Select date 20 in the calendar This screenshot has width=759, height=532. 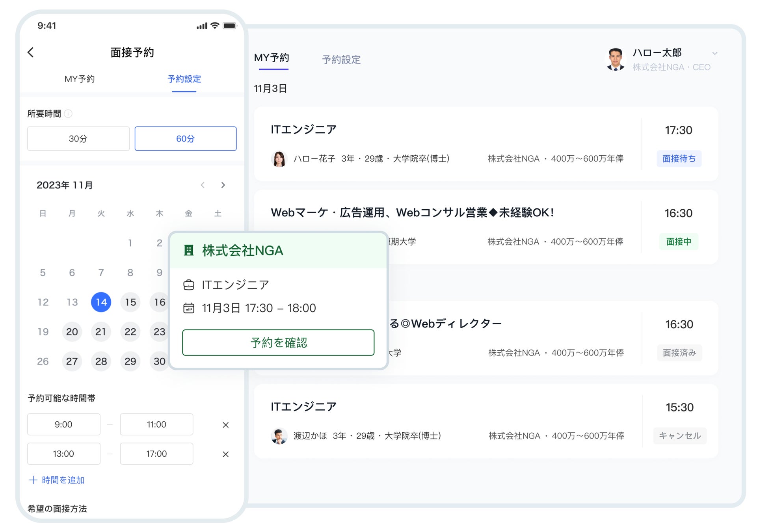click(x=72, y=332)
